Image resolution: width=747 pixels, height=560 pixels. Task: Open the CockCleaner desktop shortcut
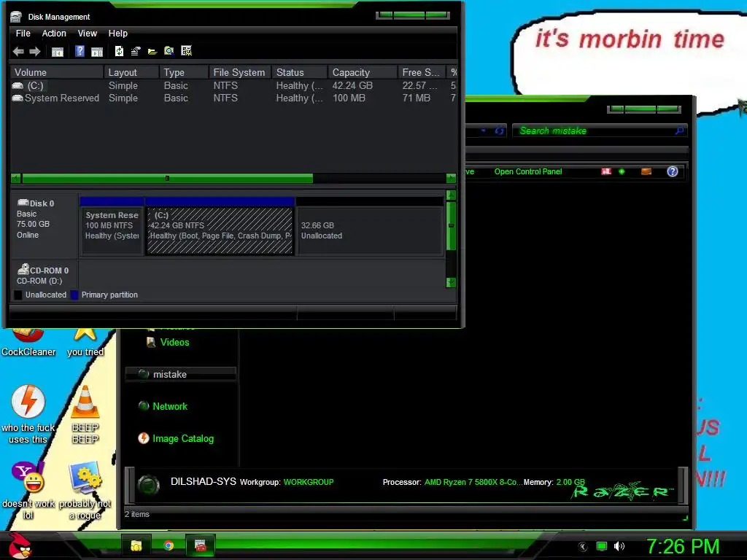pos(28,342)
